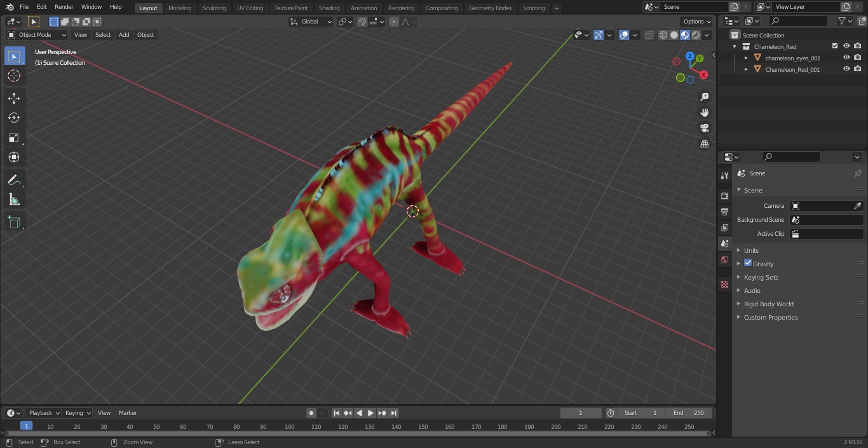Select the Cursor tool in toolbar
Viewport: 868px width, 448px height.
14,76
